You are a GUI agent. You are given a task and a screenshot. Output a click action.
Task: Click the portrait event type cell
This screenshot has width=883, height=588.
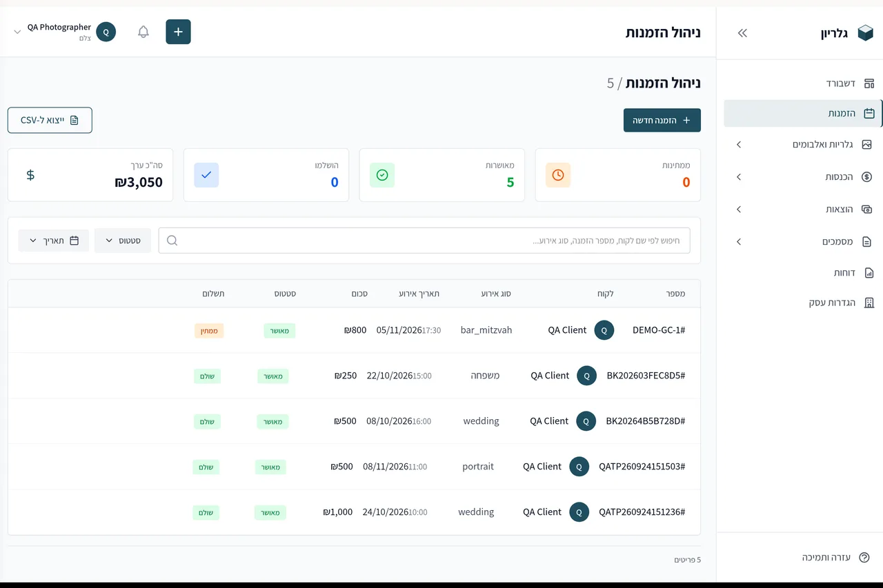(478, 467)
